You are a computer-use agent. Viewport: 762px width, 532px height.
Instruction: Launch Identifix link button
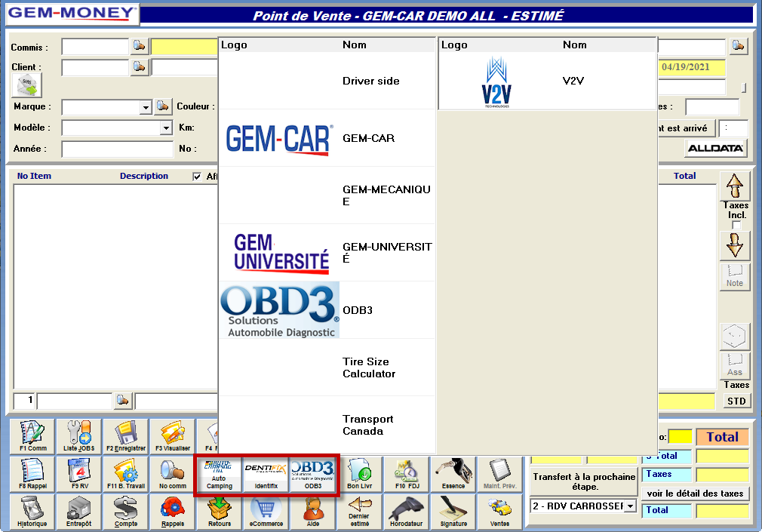pyautogui.click(x=266, y=475)
